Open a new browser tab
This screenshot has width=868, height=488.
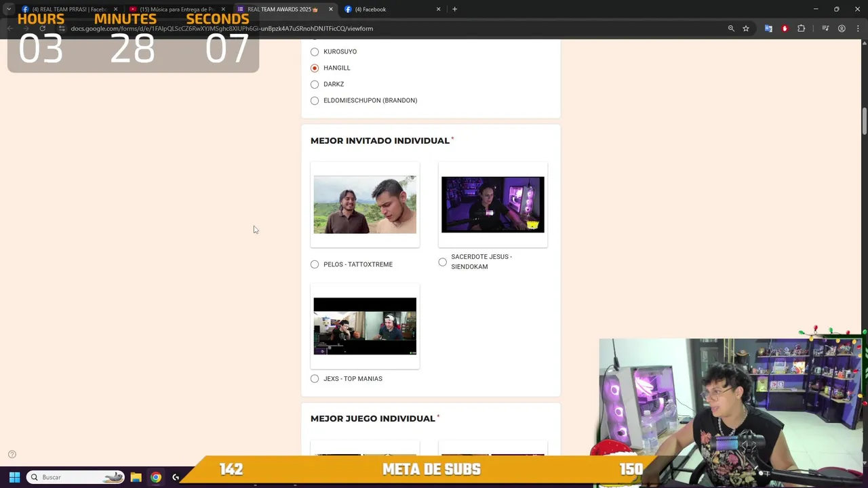pos(454,9)
